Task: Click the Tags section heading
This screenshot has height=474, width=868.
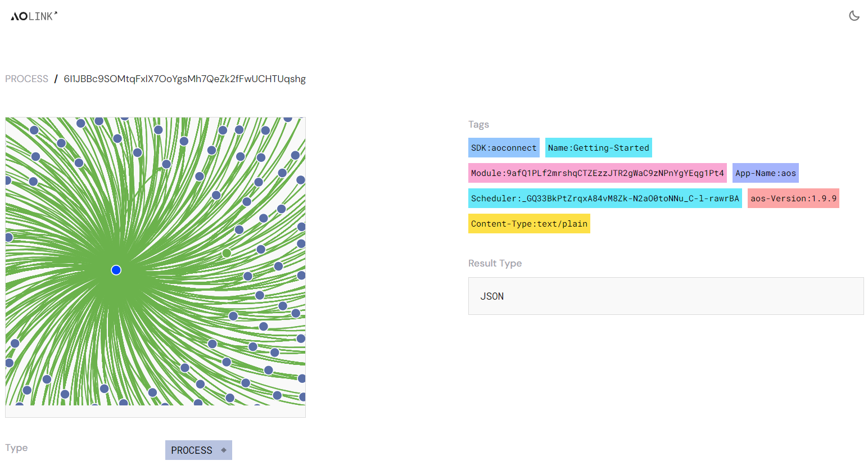Action: tap(478, 124)
